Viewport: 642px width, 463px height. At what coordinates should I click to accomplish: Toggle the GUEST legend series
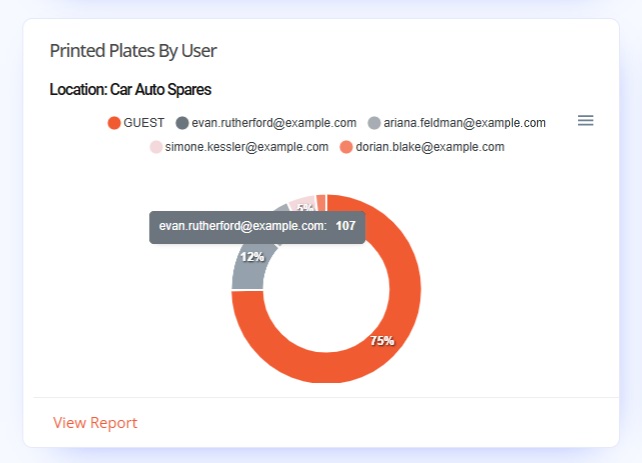pos(136,123)
